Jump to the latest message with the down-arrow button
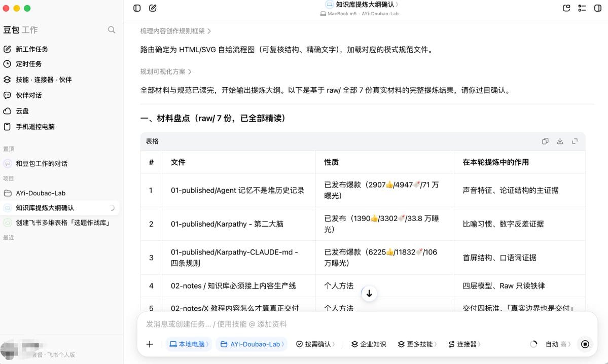608x364 pixels. pos(369,294)
